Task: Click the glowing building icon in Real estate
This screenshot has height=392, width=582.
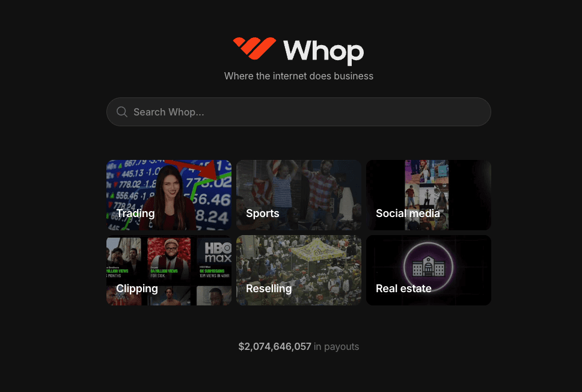Action: (428, 267)
